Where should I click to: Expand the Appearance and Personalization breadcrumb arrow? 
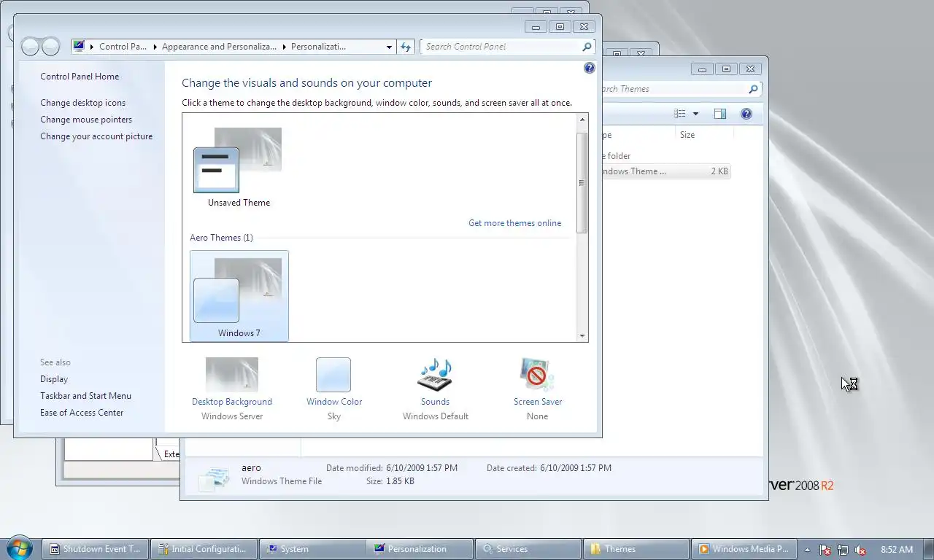(x=284, y=47)
